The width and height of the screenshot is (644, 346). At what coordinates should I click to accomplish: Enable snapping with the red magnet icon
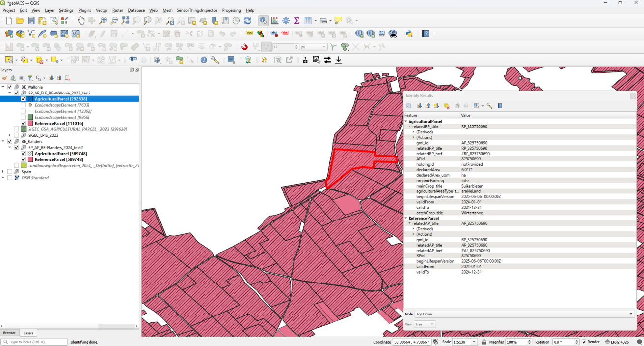[244, 47]
